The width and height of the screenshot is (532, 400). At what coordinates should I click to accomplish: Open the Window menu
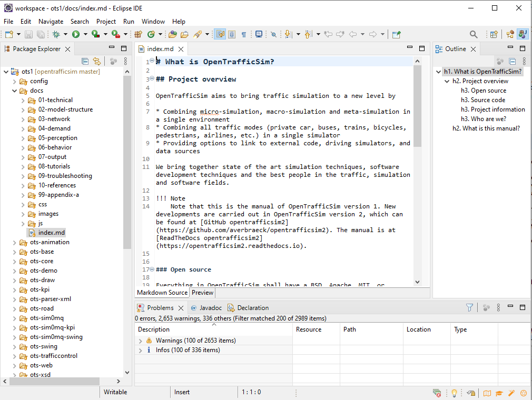[x=153, y=22]
